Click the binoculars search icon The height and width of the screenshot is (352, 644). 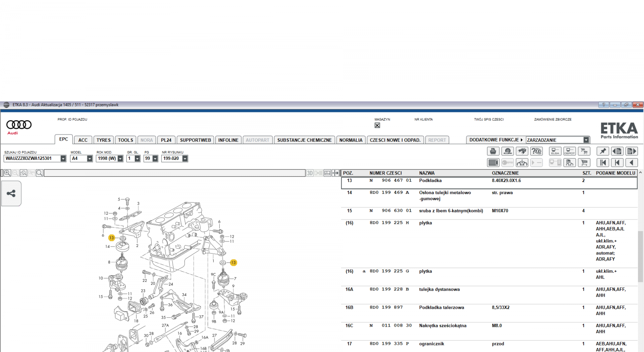pyautogui.click(x=522, y=151)
